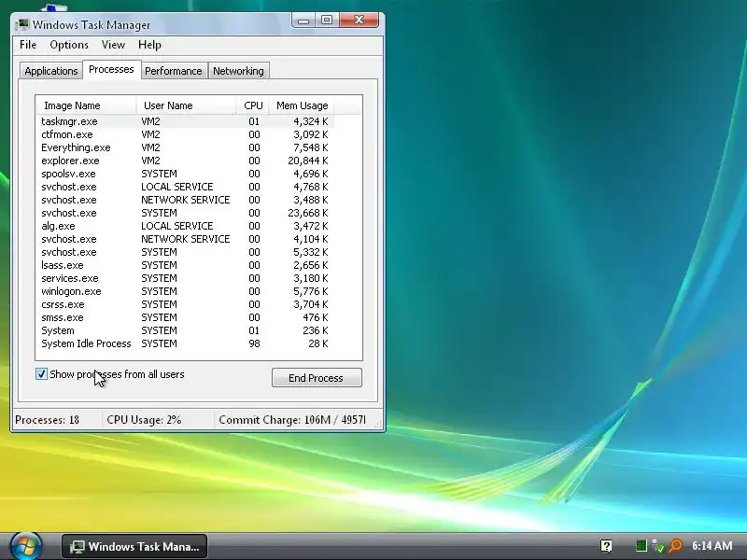Select the spoolsv.exe process
This screenshot has width=747, height=560.
click(x=185, y=174)
